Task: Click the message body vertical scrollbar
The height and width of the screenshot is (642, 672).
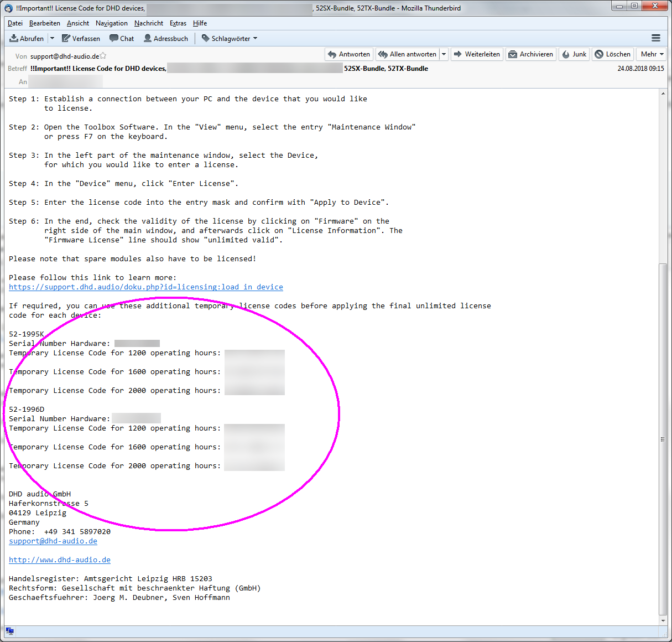Action: point(663,439)
